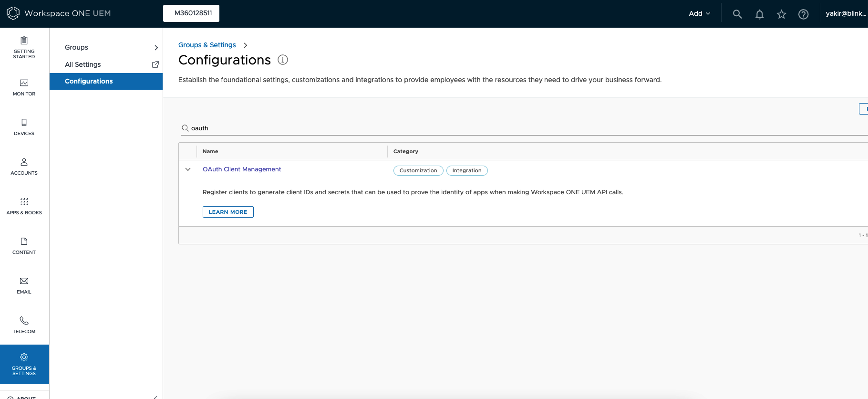Image resolution: width=868 pixels, height=399 pixels.
Task: Collapse the secondary navigation panel
Action: (x=155, y=397)
